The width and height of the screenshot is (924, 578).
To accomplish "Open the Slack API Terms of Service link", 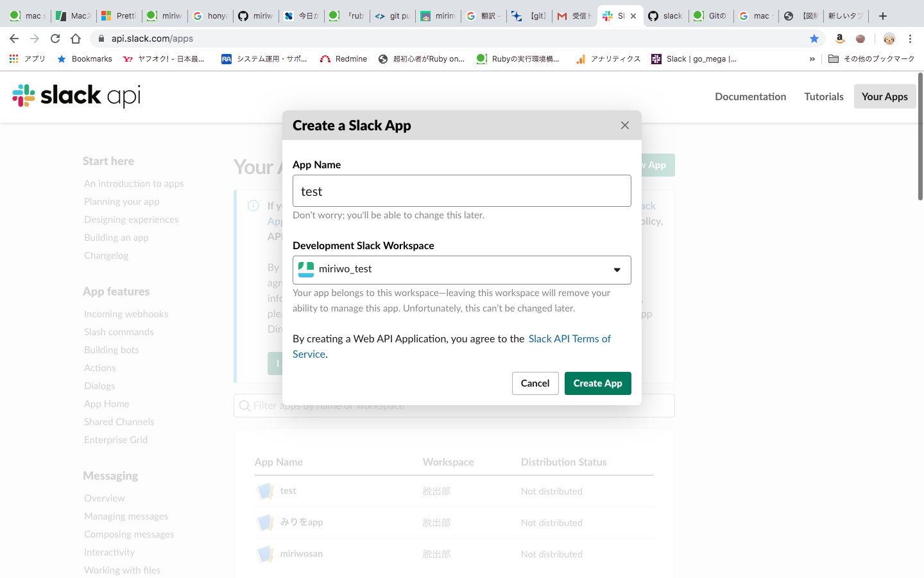I will point(570,338).
